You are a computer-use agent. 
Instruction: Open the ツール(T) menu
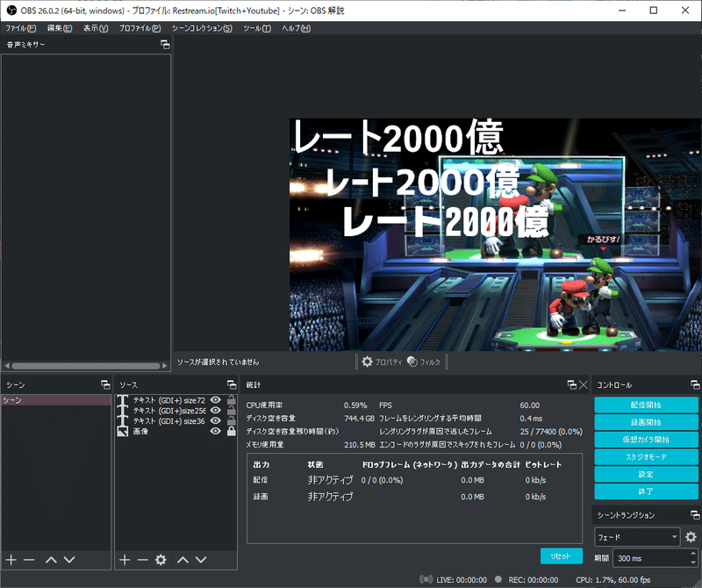pyautogui.click(x=257, y=28)
